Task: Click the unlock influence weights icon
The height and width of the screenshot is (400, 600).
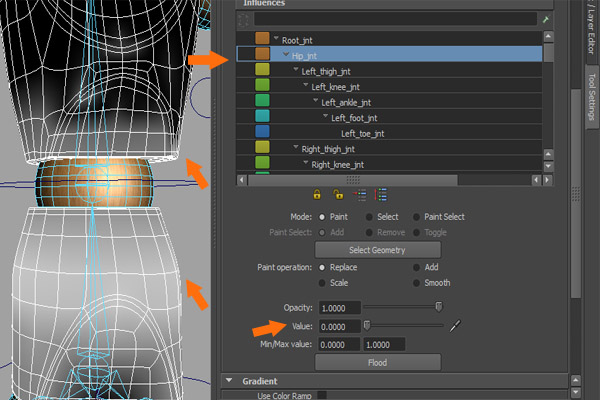Action: [338, 195]
